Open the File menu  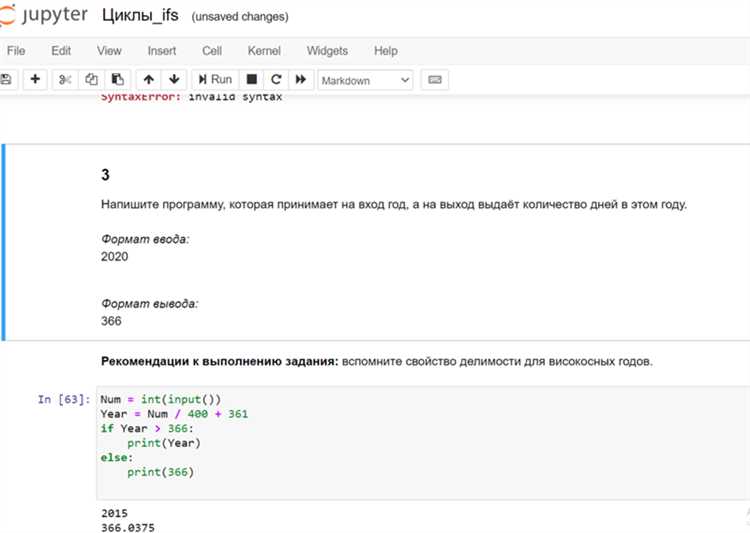(16, 51)
